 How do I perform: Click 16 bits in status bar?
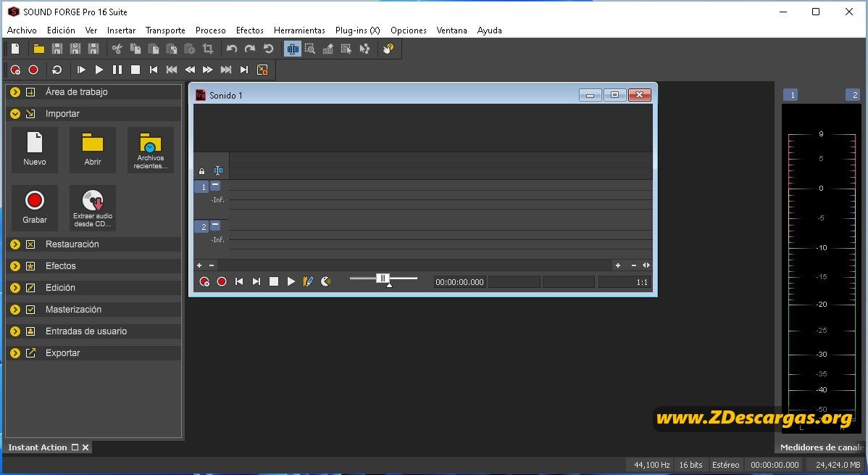[690, 465]
